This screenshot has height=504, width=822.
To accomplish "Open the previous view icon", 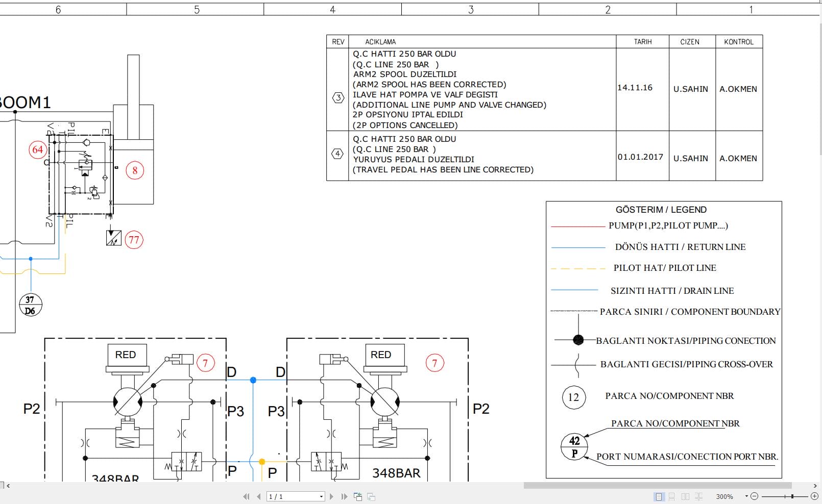I will pyautogui.click(x=358, y=496).
